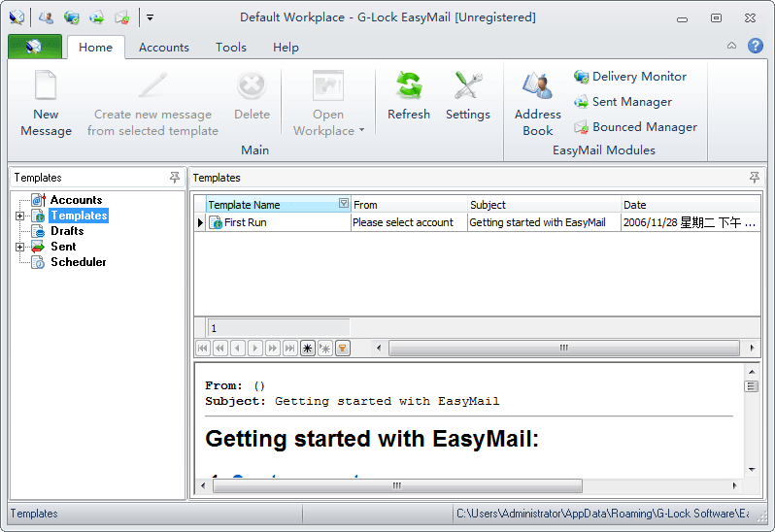Set a bookmark with the asterisk button
The image size is (775, 532).
point(308,349)
